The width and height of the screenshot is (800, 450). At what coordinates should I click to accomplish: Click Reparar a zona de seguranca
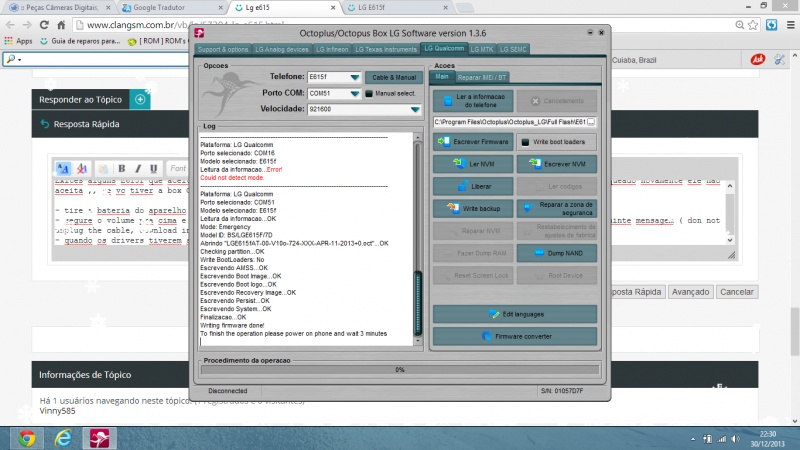(557, 209)
